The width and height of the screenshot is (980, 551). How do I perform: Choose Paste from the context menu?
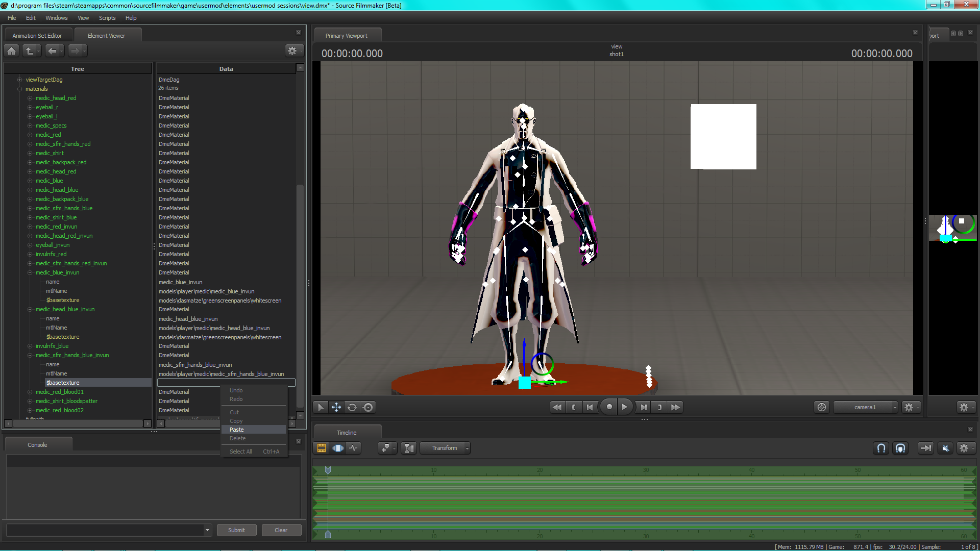[x=237, y=430]
